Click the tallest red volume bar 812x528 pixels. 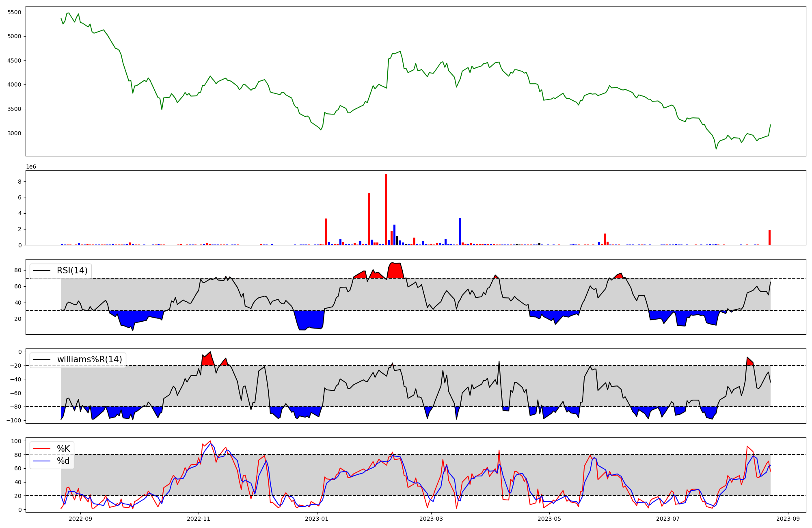tap(386, 209)
